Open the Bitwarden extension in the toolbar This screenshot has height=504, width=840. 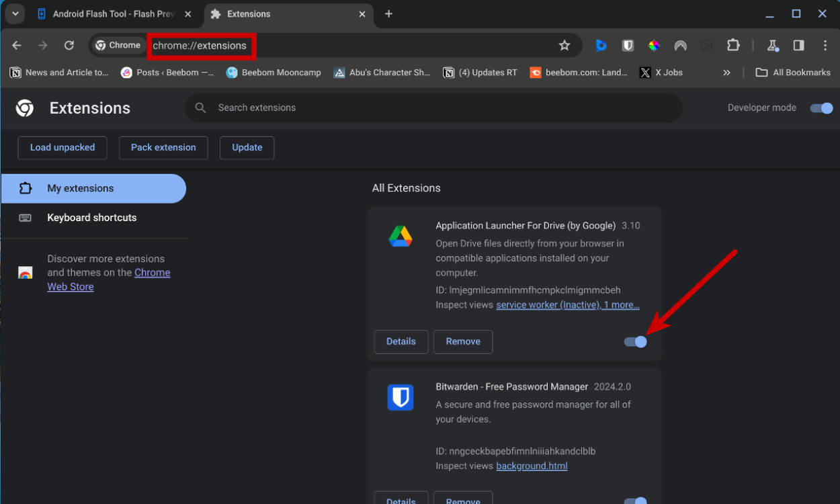[628, 45]
